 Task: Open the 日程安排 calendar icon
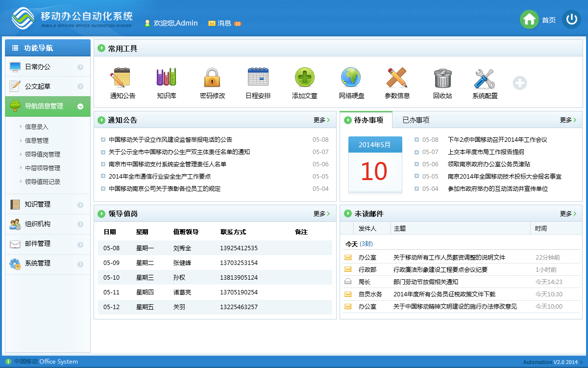(x=258, y=78)
